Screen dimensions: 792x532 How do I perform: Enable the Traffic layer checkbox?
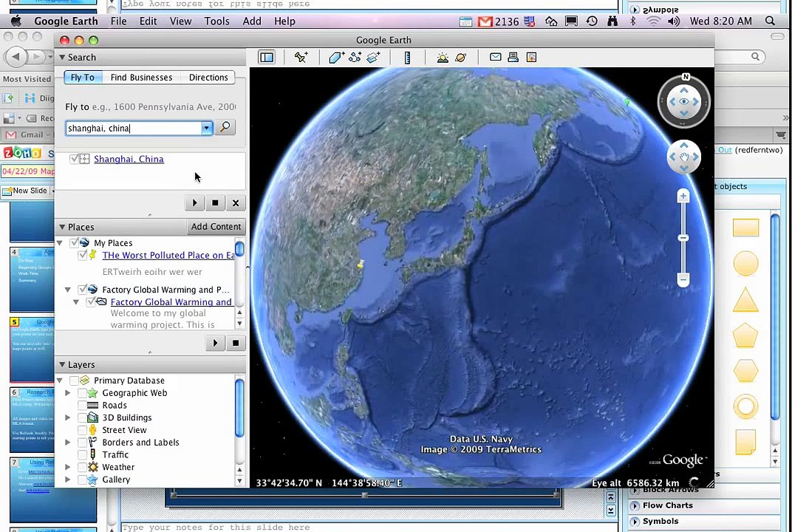[x=82, y=454]
